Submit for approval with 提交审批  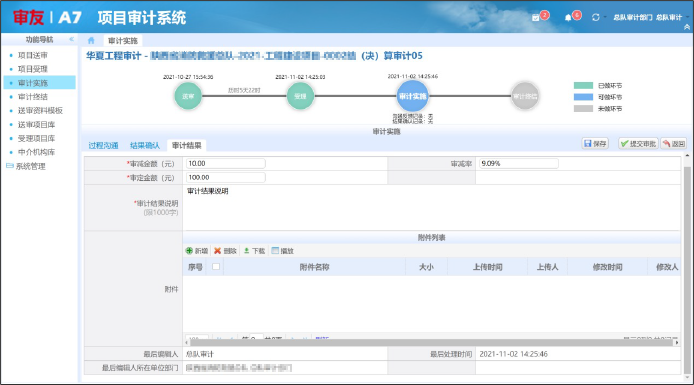(638, 143)
